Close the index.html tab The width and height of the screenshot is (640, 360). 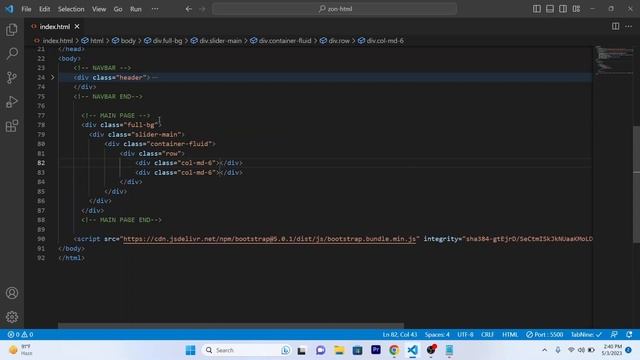[x=77, y=27]
